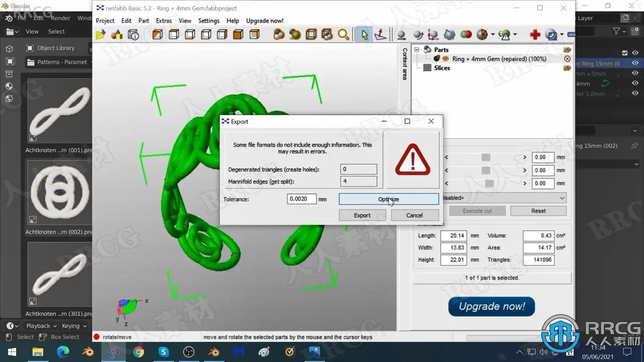Click the remove icon on Ring + 4mm Gem row
Image resolution: width=644 pixels, height=362 pixels.
coord(568,59)
